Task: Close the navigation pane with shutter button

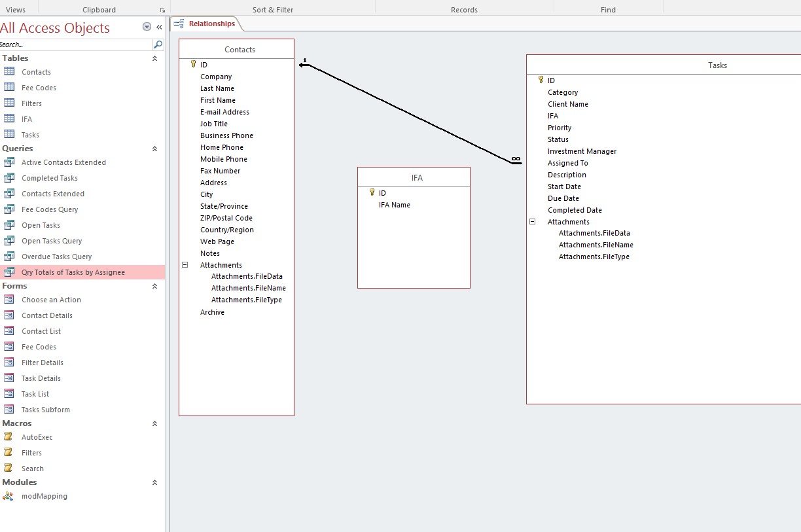Action: [159, 27]
